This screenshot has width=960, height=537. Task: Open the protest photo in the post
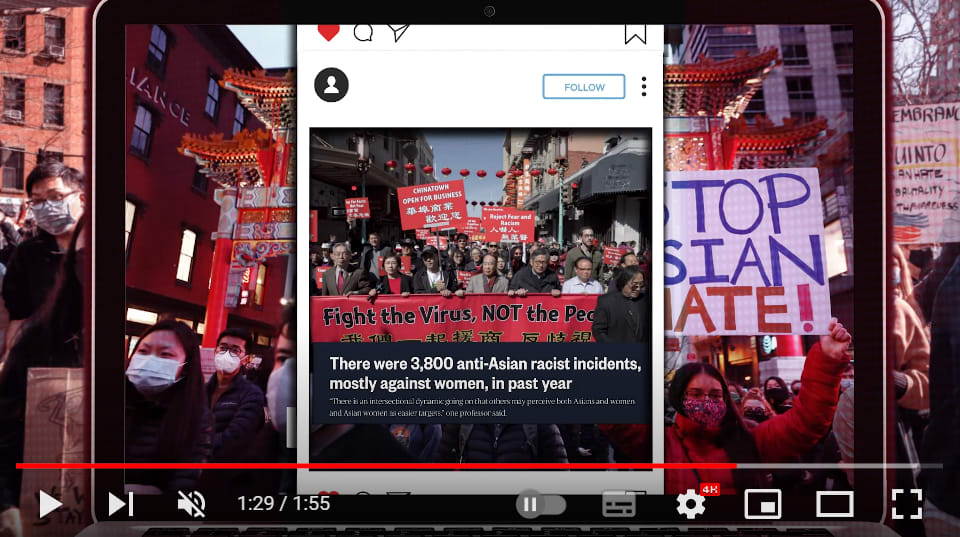(x=481, y=235)
